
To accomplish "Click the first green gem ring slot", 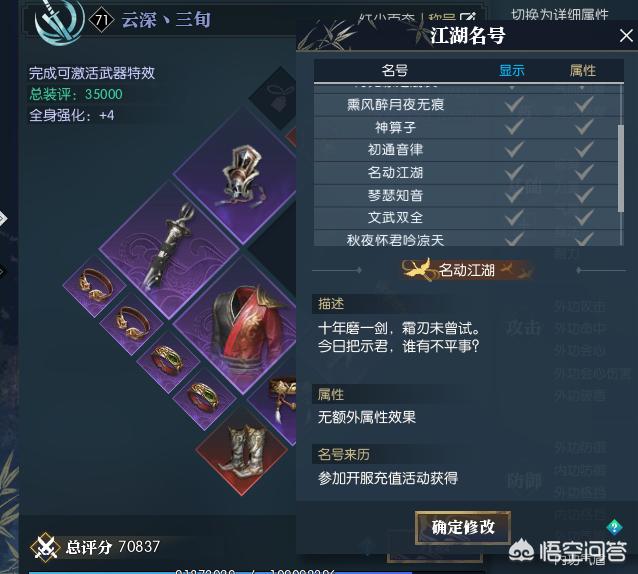I will coord(168,360).
